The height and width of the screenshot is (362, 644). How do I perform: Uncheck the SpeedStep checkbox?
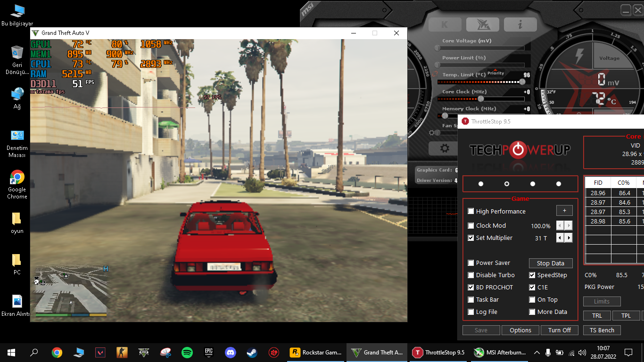pos(532,275)
